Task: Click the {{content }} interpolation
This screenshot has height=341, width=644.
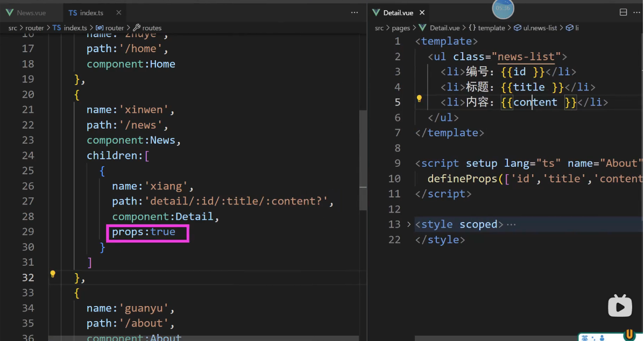Action: [539, 102]
